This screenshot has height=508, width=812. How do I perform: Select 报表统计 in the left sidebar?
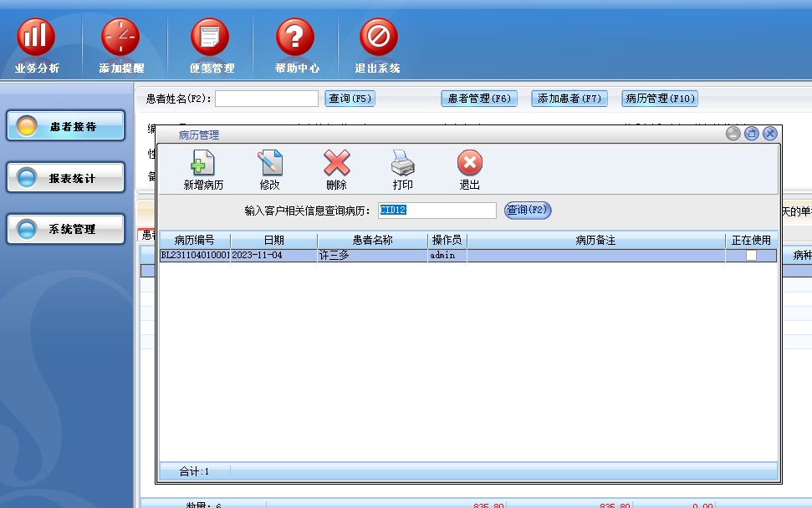click(x=66, y=178)
